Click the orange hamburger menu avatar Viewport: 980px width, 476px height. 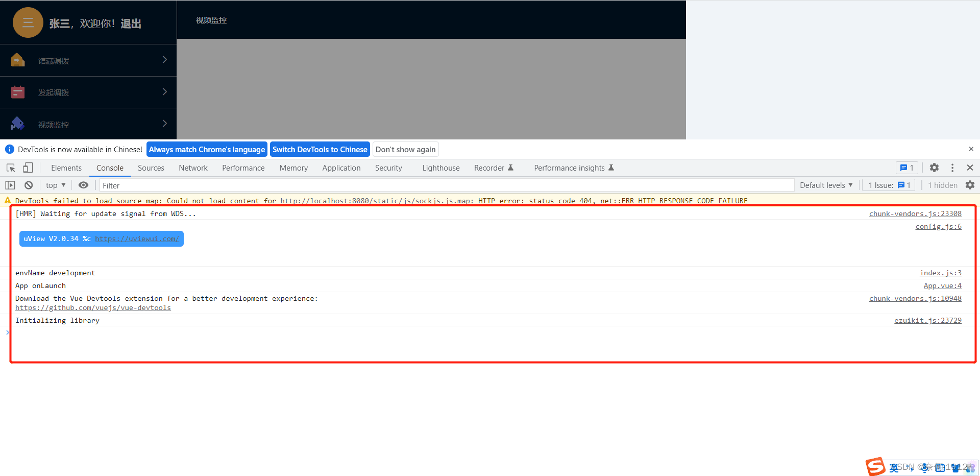(28, 22)
